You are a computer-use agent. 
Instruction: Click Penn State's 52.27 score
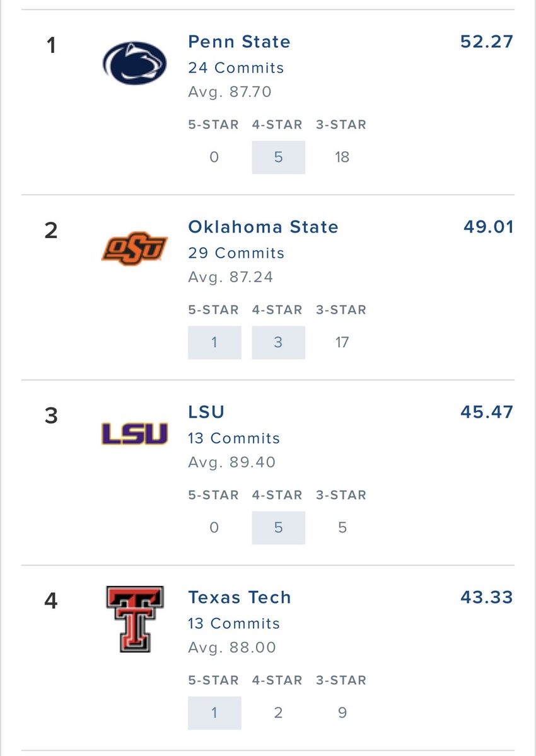[487, 42]
